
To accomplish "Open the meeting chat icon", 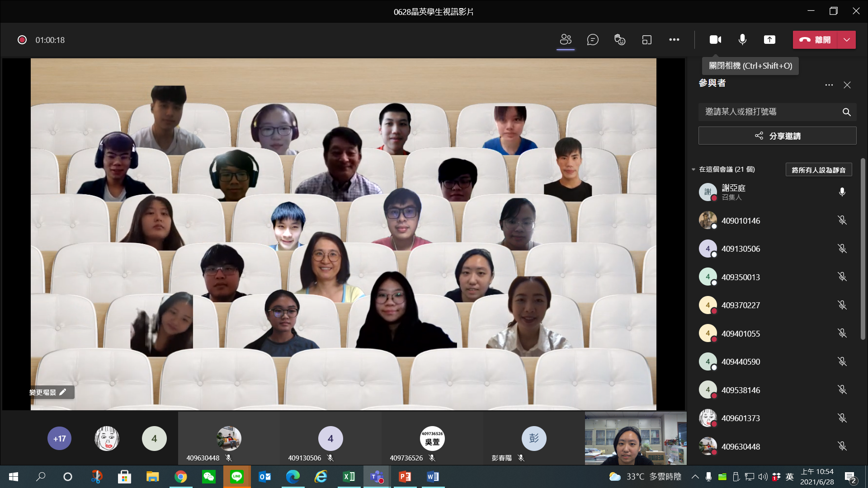I will tap(593, 40).
